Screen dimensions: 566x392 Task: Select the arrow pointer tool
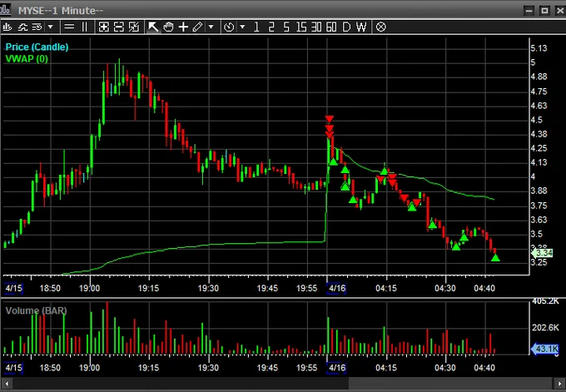153,27
